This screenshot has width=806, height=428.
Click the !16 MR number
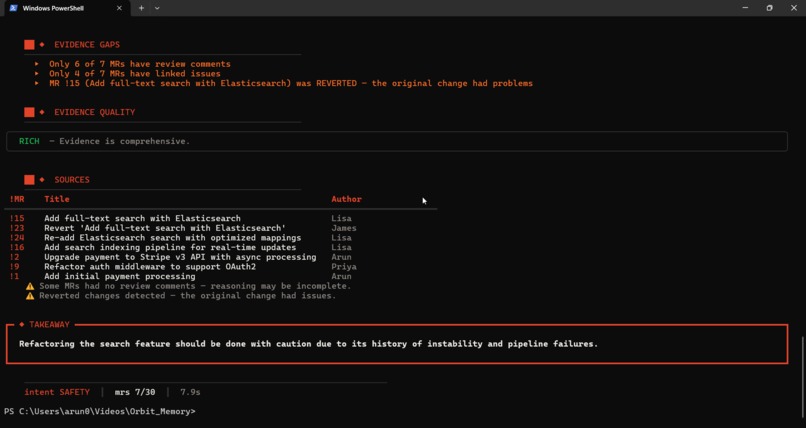(x=17, y=248)
